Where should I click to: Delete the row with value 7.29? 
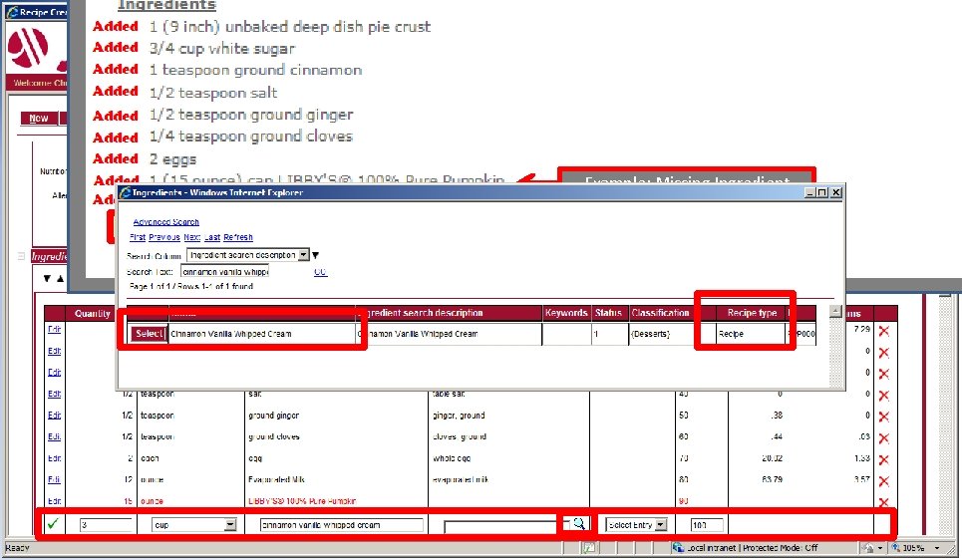click(x=884, y=332)
